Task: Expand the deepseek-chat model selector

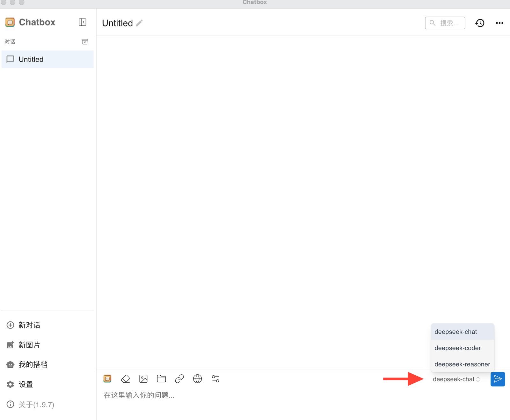Action: [x=456, y=379]
